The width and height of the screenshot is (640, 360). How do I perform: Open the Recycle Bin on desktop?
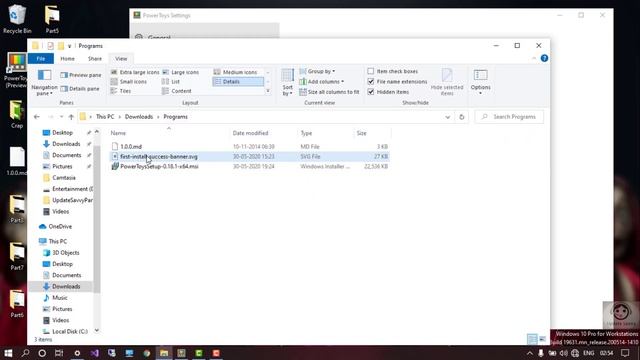click(17, 19)
